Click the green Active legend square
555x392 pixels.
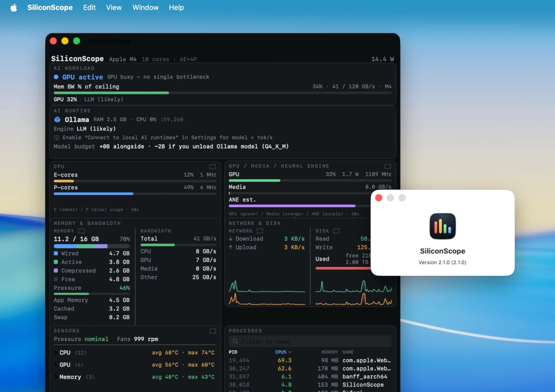56,262
